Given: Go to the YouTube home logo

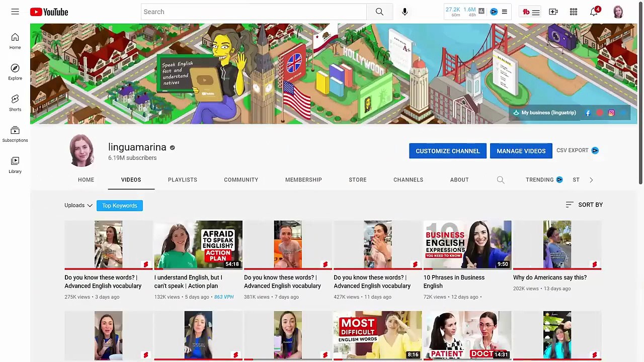Looking at the screenshot, I should (x=49, y=12).
